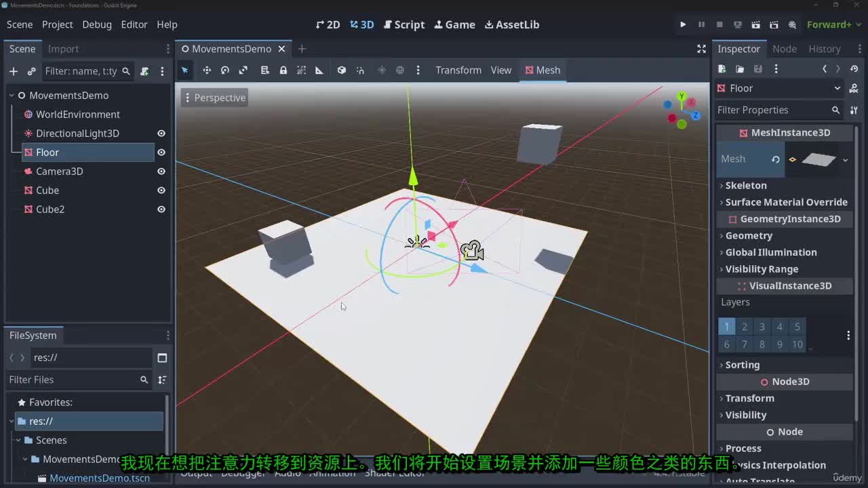Open the Mesh resource dropdown arrow
Image resolution: width=868 pixels, height=488 pixels.
click(845, 160)
